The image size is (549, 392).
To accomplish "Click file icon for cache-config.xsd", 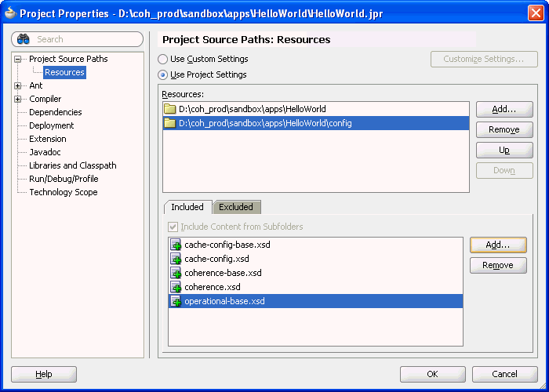I will [x=176, y=259].
